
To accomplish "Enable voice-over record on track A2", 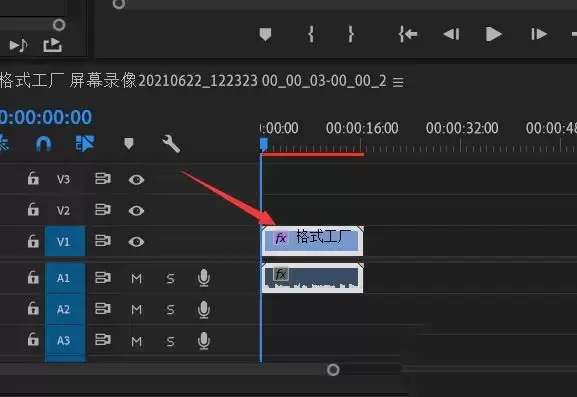I will click(x=204, y=309).
